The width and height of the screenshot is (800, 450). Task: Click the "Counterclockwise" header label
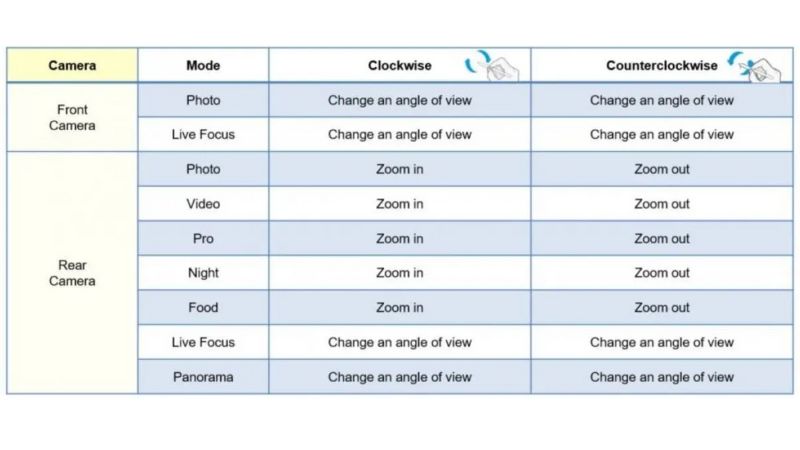661,66
